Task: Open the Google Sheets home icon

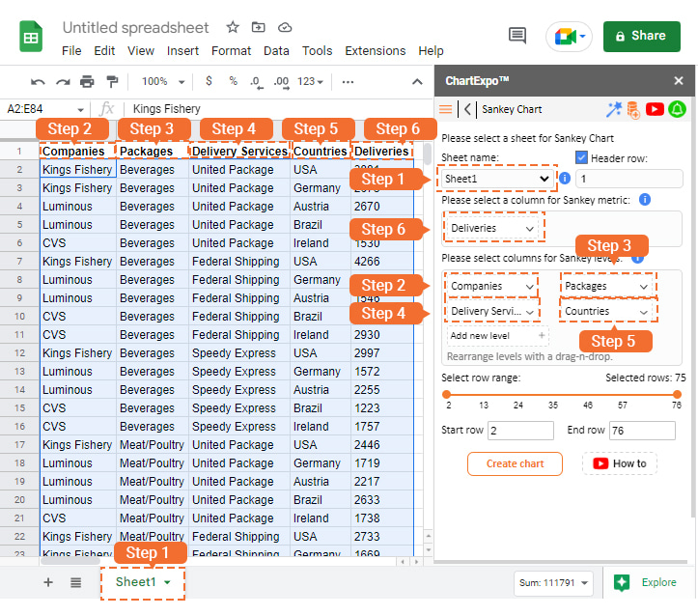Action: [x=31, y=37]
